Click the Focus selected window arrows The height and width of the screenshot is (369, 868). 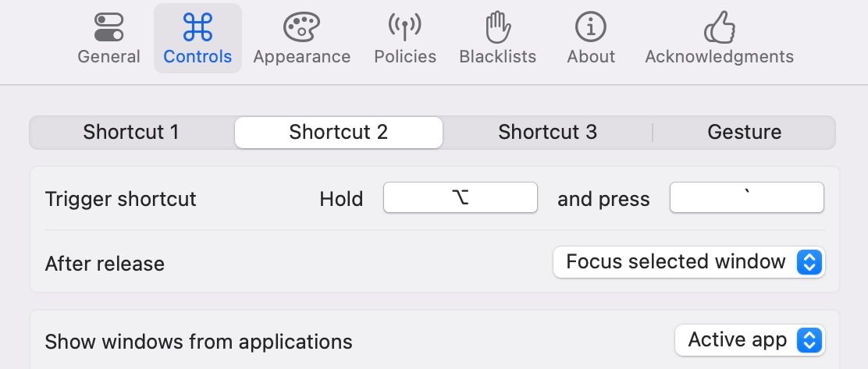click(x=809, y=262)
